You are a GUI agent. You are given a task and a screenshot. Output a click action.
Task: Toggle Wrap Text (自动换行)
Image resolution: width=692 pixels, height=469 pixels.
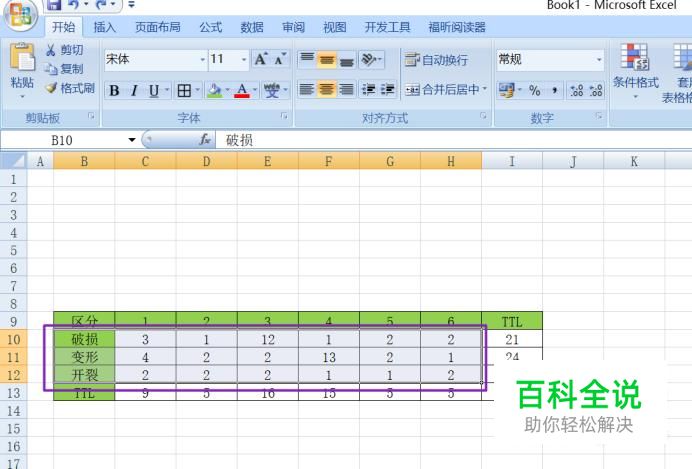pos(436,60)
